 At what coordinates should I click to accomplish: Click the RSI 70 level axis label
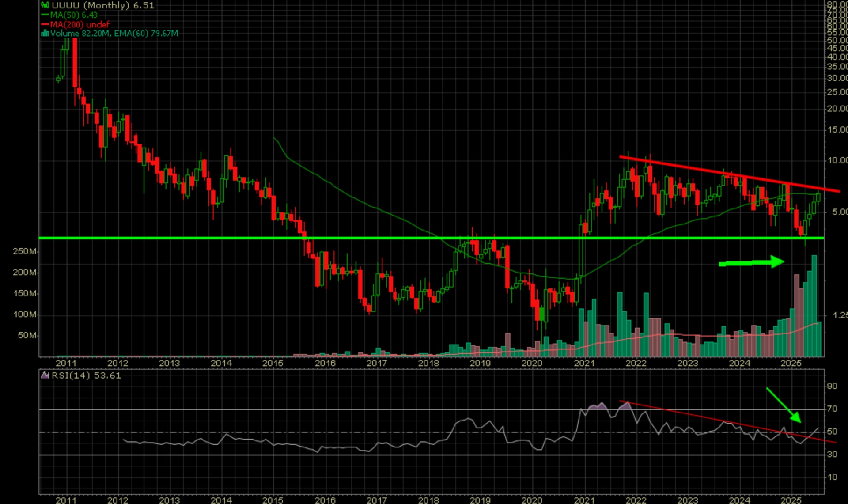832,409
